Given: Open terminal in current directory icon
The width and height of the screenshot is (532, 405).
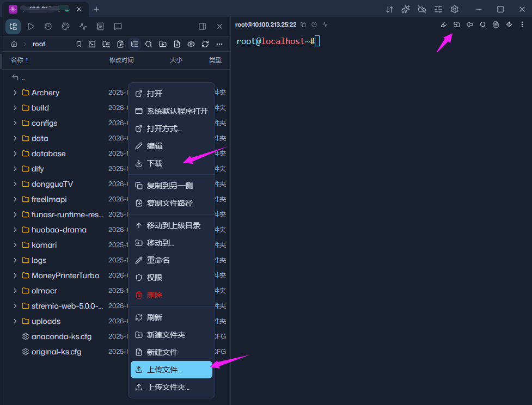Looking at the screenshot, I should click(92, 44).
